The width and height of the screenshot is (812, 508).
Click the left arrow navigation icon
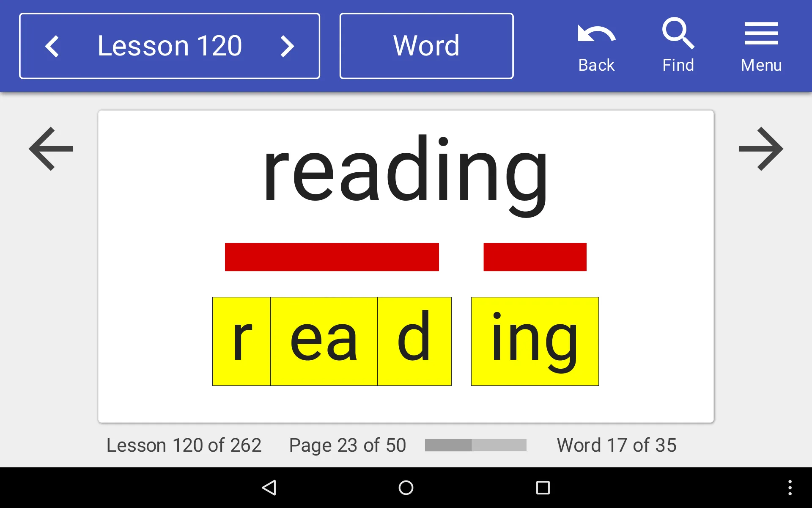(x=50, y=148)
